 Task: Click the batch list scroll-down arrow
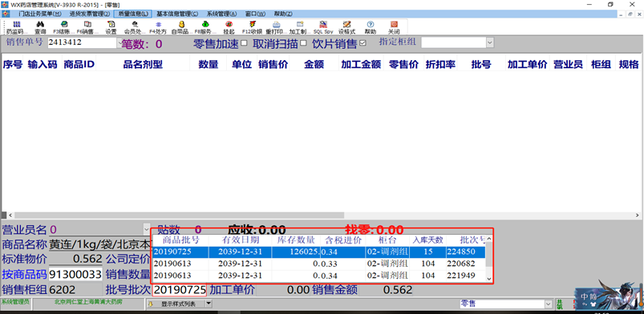(x=488, y=278)
